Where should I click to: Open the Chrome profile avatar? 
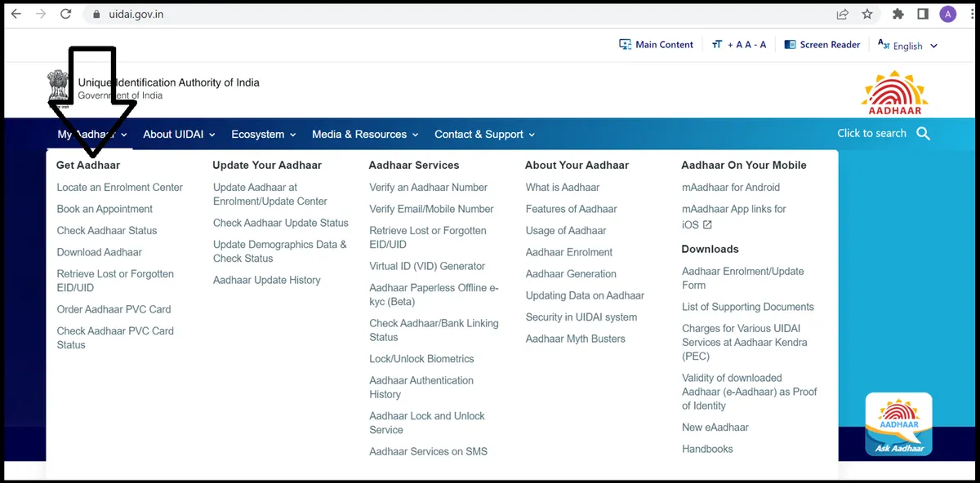947,14
